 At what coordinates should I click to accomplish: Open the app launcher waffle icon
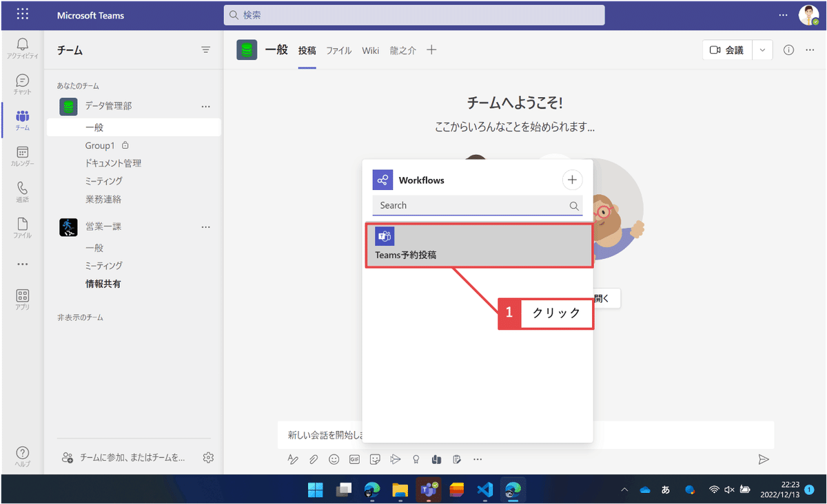(23, 14)
